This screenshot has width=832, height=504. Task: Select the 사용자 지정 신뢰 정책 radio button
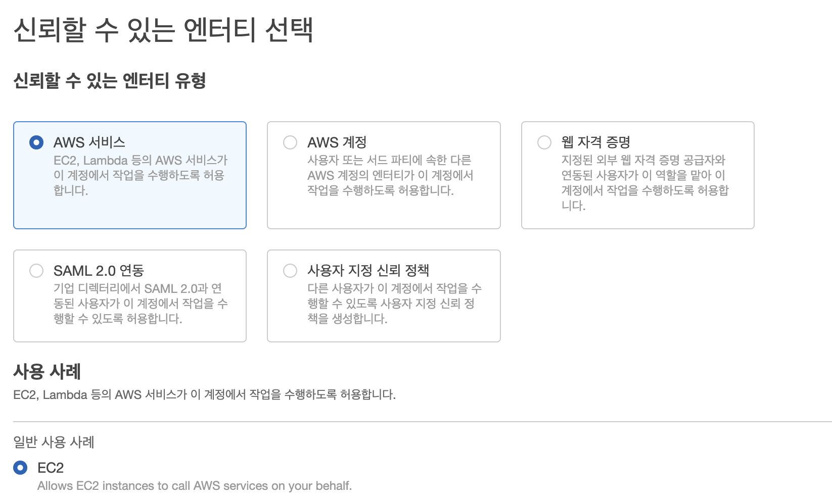tap(290, 271)
